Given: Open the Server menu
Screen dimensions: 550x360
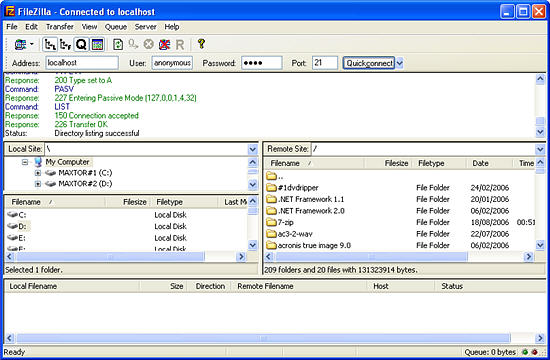Looking at the screenshot, I should click(146, 27).
